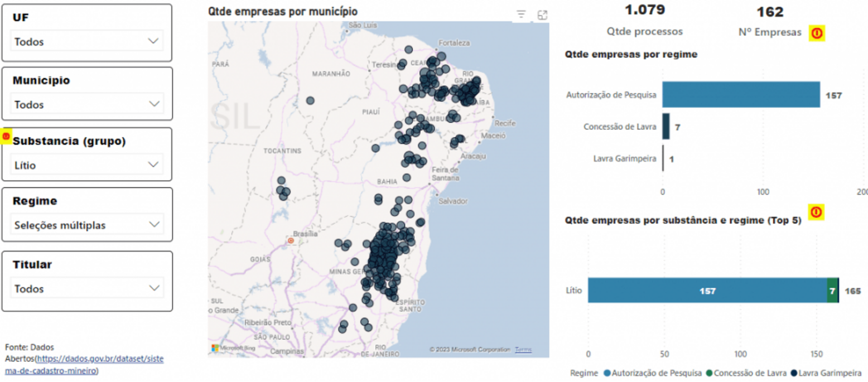Click the focus mode icon on map chart
868x382 pixels.
(542, 15)
